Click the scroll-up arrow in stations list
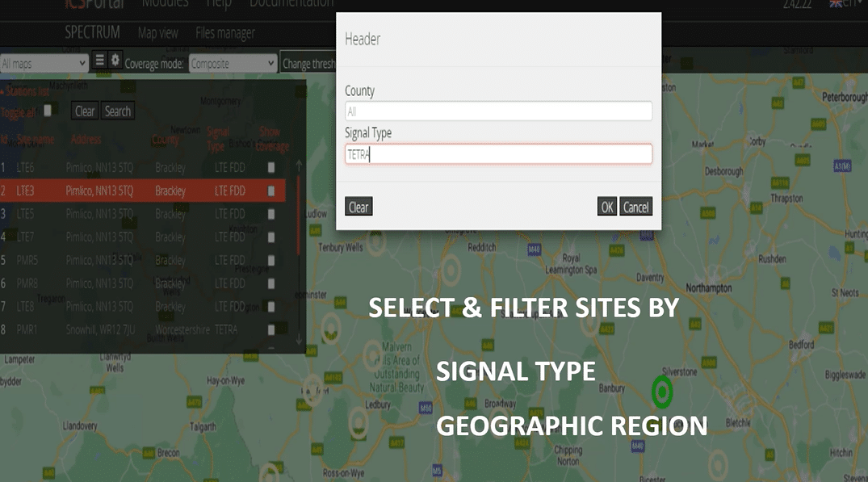Image resolution: width=868 pixels, height=482 pixels. [300, 166]
